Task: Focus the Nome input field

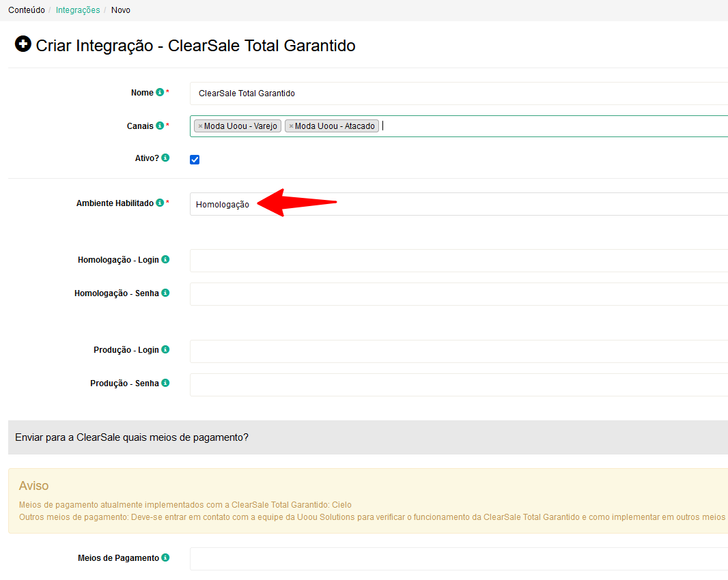Action: [x=459, y=93]
